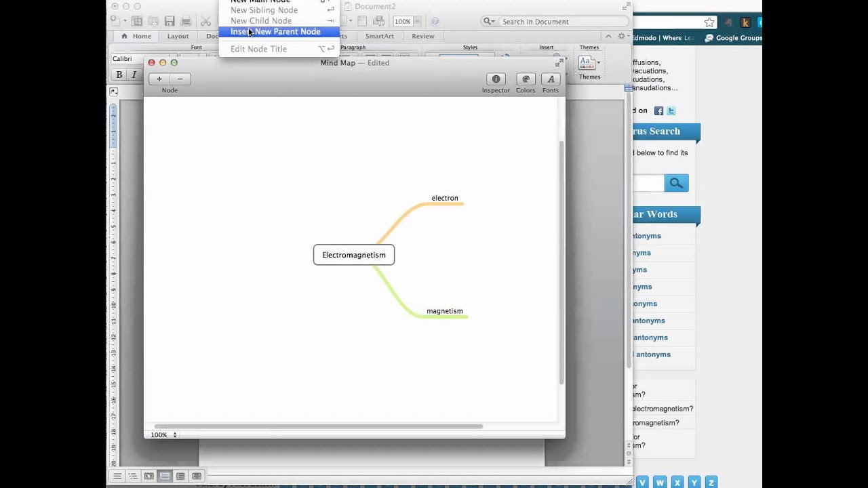This screenshot has width=868, height=488.
Task: Choose Insert New Parent Node menu item
Action: [279, 32]
